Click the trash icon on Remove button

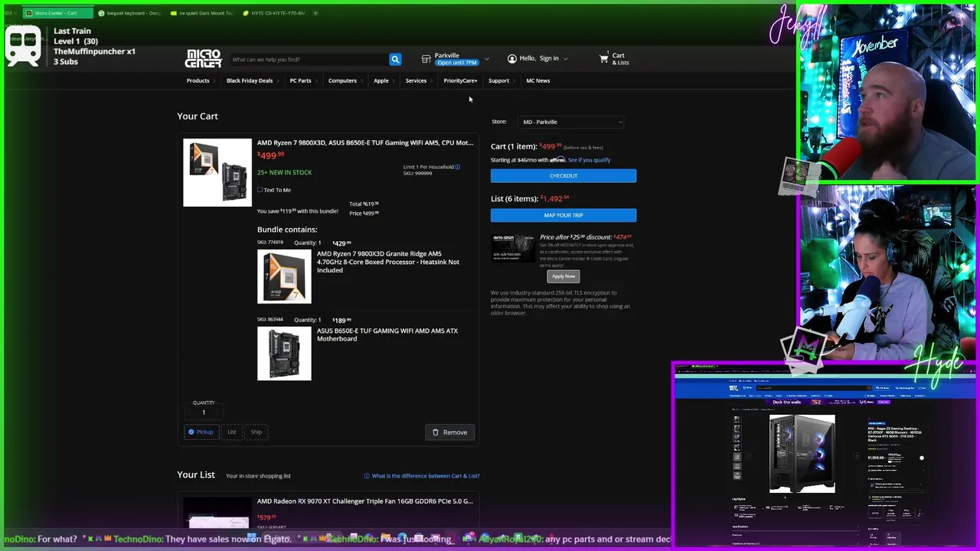click(436, 432)
